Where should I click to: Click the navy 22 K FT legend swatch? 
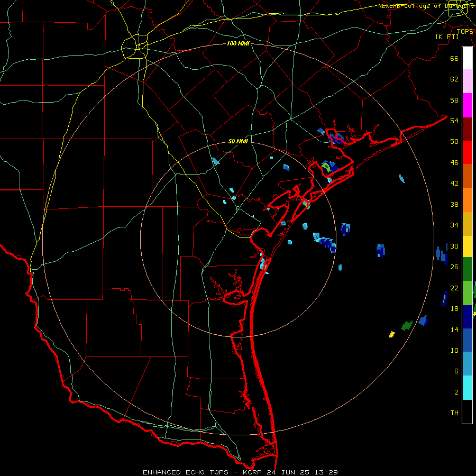pos(467,317)
